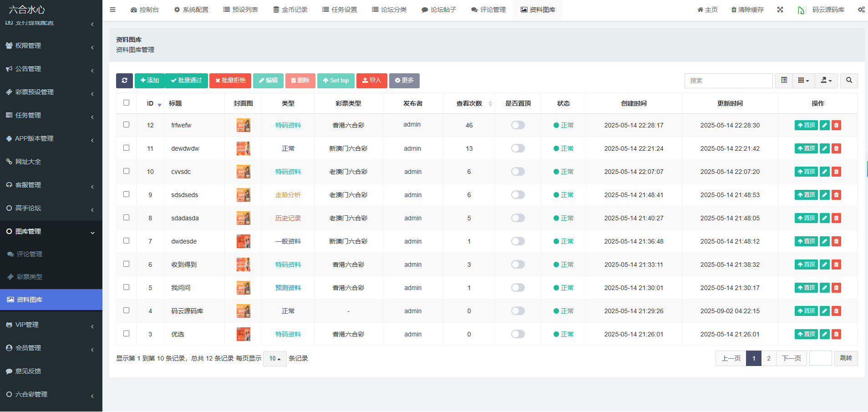The height and width of the screenshot is (412, 868).
Task: Check the checkbox for row ID 10
Action: [127, 171]
